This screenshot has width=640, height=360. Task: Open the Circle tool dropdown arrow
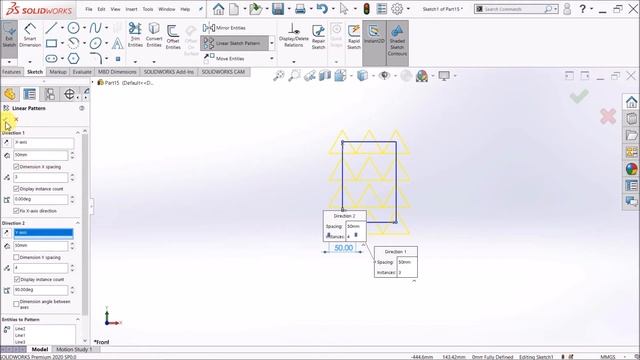click(x=84, y=28)
